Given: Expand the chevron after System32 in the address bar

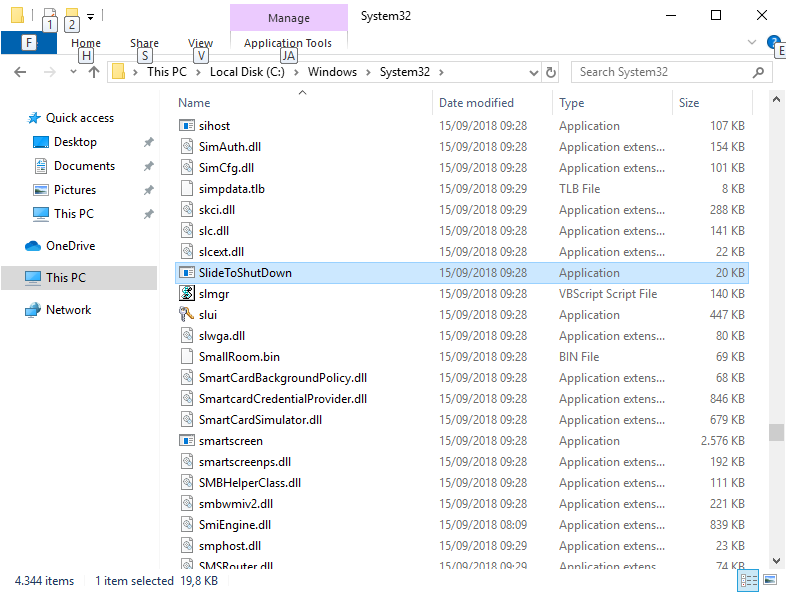Looking at the screenshot, I should point(441,73).
